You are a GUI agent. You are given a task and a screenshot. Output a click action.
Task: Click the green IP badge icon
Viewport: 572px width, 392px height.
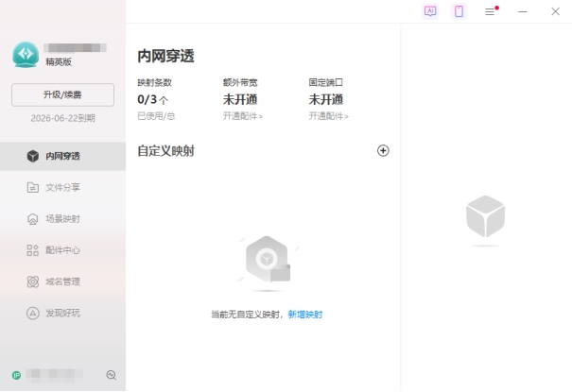pyautogui.click(x=16, y=375)
